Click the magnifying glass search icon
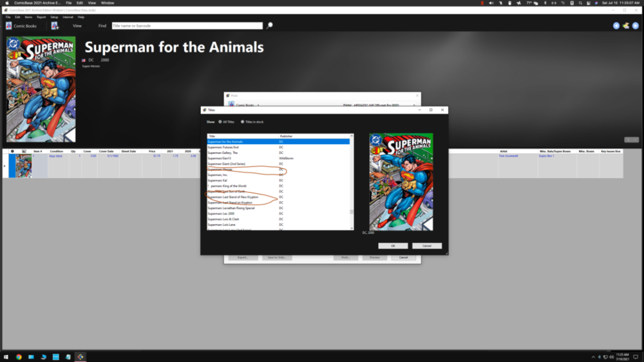The image size is (644, 362). click(269, 26)
